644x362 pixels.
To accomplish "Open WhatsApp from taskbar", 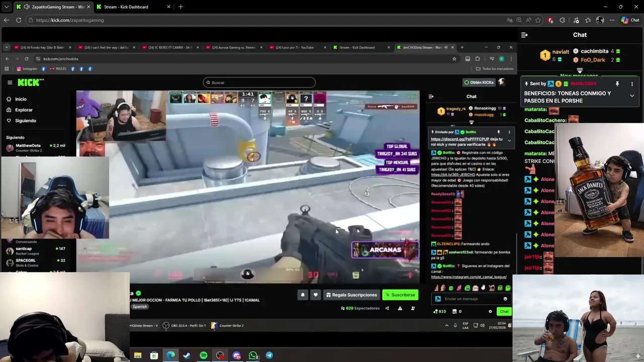I will click(253, 355).
